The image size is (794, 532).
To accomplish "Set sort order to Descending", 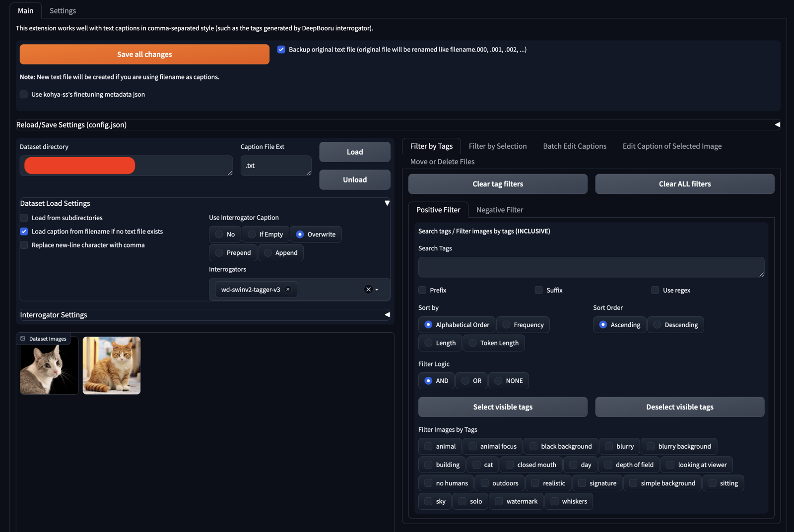I will coord(675,325).
